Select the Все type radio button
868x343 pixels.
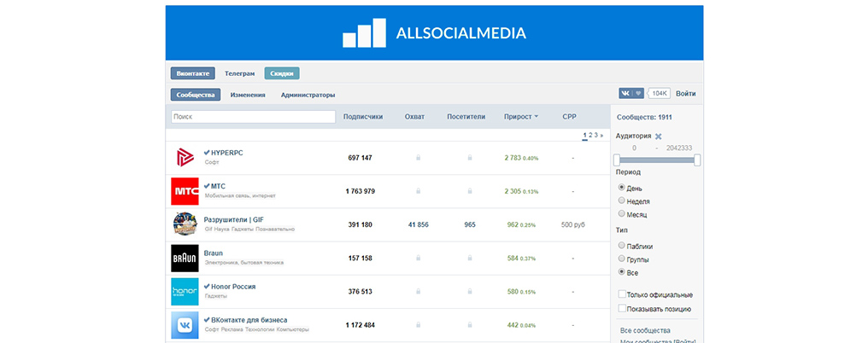(621, 272)
